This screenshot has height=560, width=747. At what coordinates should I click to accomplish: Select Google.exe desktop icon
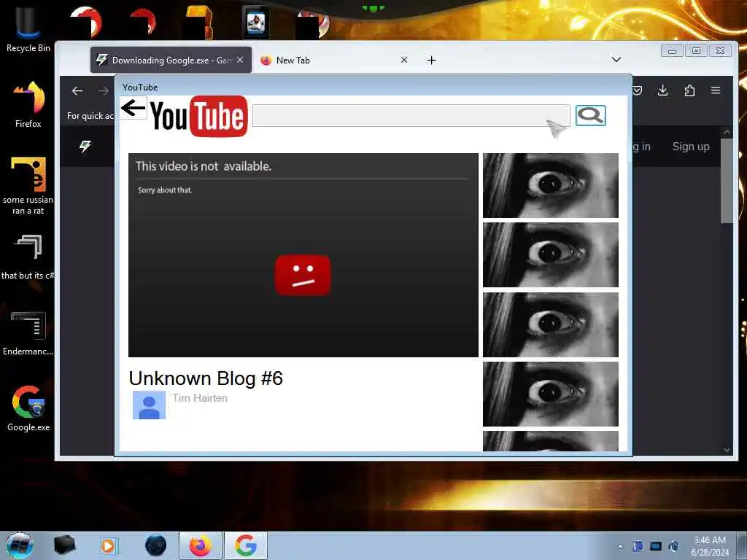click(28, 408)
